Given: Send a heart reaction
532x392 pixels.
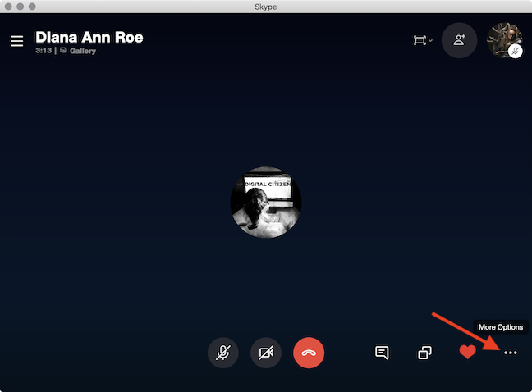Looking at the screenshot, I should (467, 352).
